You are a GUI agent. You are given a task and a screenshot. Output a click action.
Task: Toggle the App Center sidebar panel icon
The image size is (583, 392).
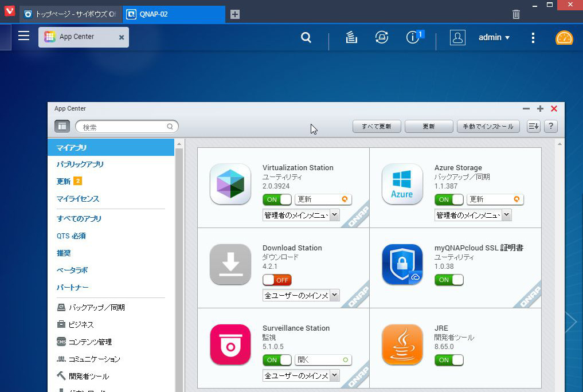coord(62,126)
